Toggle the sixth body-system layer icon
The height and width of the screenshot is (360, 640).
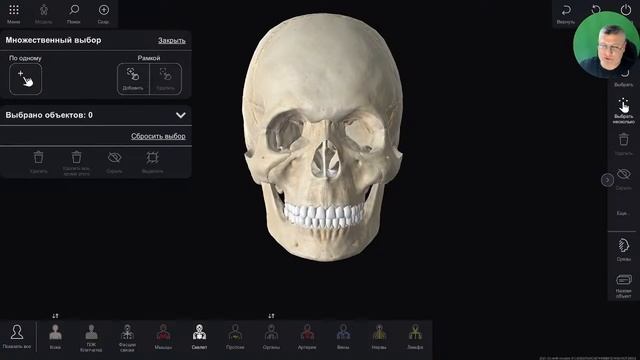pyautogui.click(x=235, y=337)
